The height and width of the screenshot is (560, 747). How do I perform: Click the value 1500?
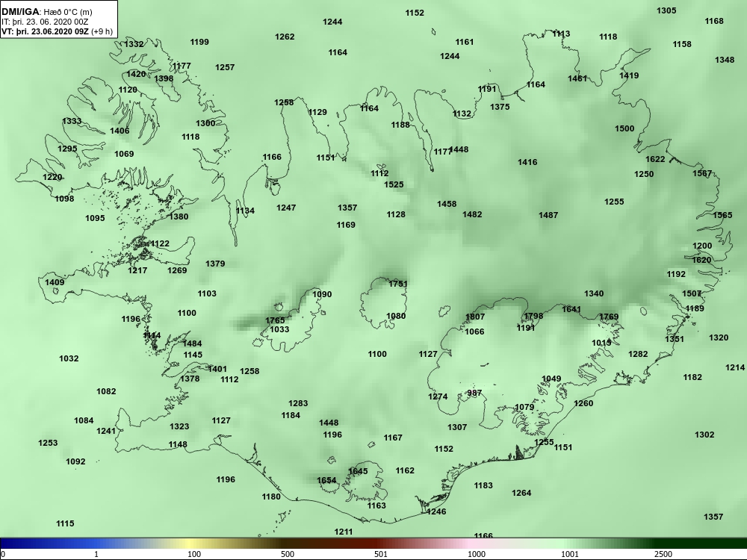point(624,128)
